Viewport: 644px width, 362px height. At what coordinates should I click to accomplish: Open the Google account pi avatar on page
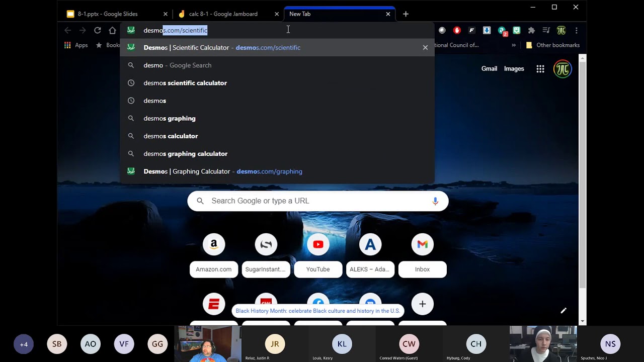point(562,69)
